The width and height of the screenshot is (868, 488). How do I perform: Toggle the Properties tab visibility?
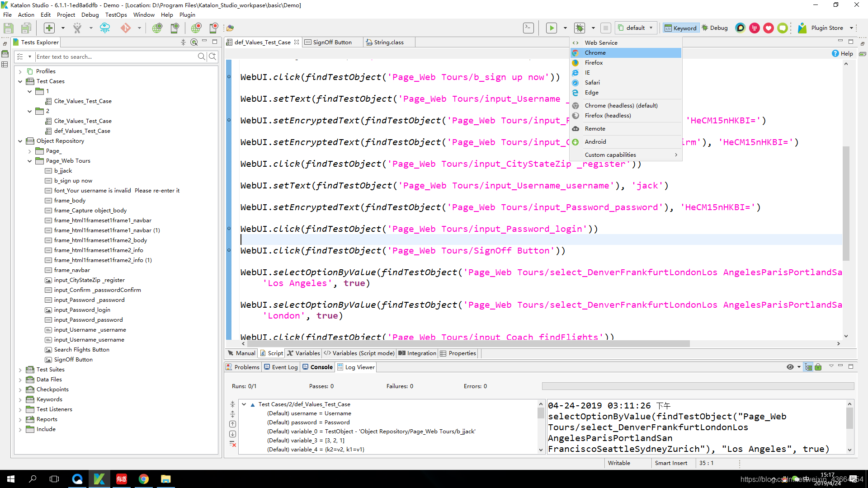(462, 353)
